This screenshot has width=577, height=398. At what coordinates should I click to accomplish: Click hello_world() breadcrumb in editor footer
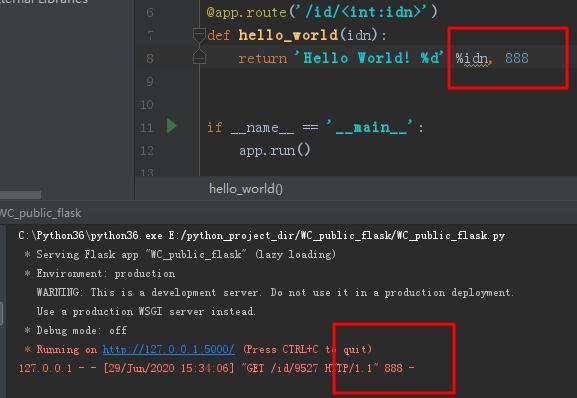(246, 189)
